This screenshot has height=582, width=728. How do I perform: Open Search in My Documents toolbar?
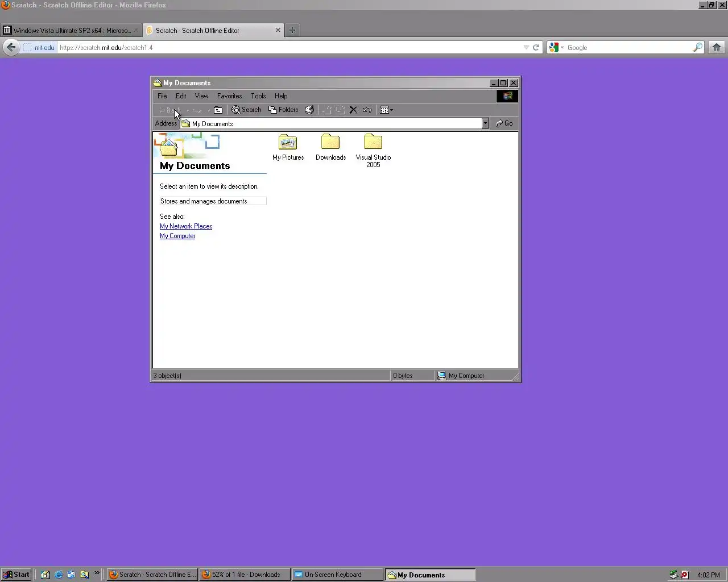pyautogui.click(x=246, y=110)
